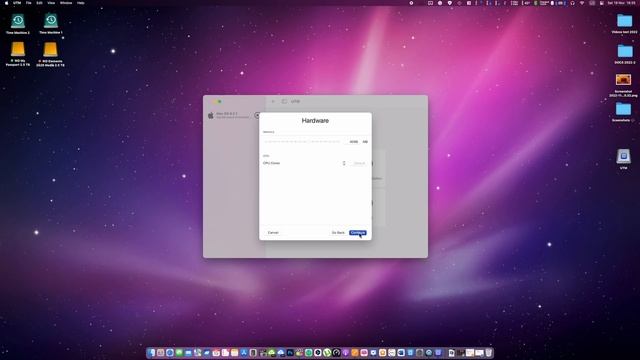Open Microsoft Word from the Dock
Image resolution: width=640 pixels, height=360 pixels.
[401, 353]
